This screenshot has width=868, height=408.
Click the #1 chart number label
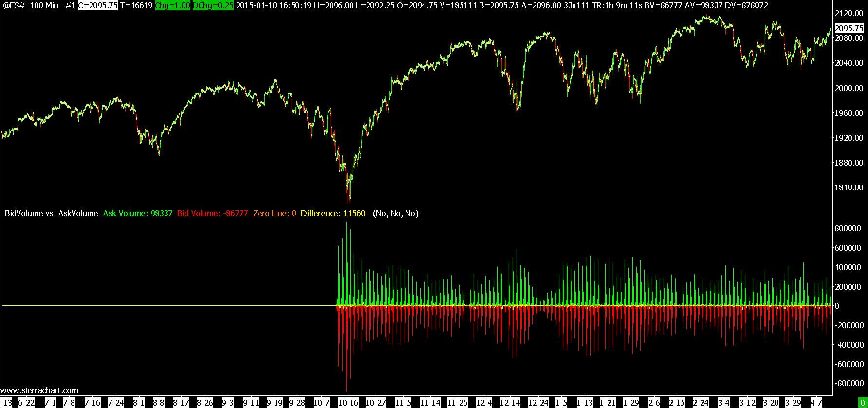point(70,5)
